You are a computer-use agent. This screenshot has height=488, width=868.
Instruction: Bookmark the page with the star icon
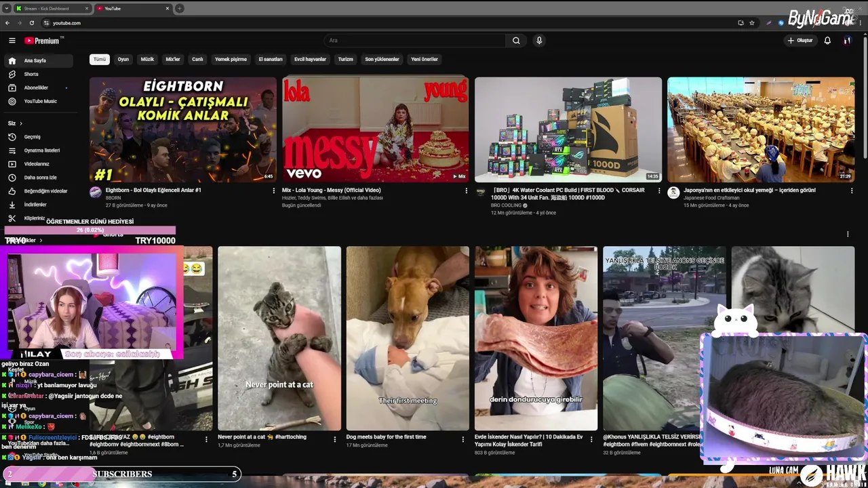(752, 23)
